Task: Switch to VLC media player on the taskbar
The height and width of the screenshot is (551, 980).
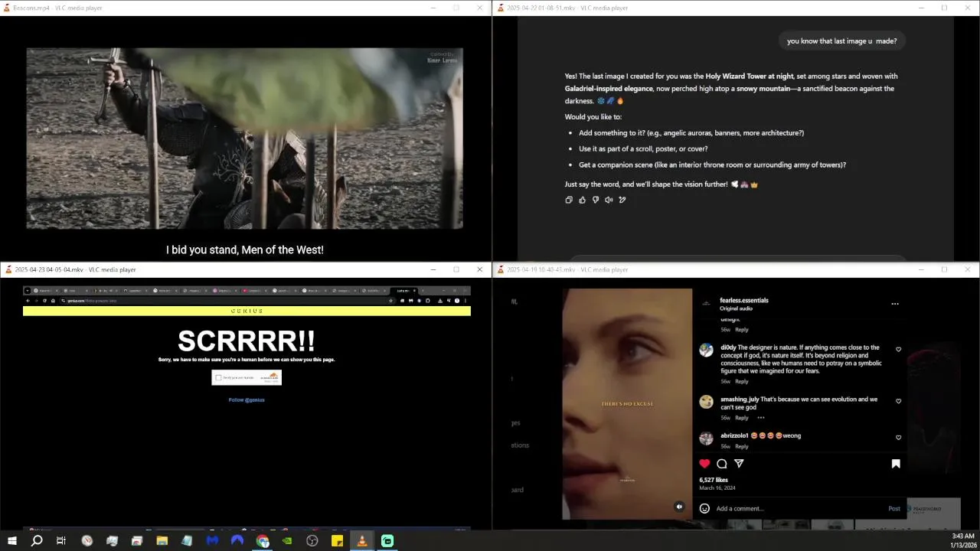Action: 362,540
